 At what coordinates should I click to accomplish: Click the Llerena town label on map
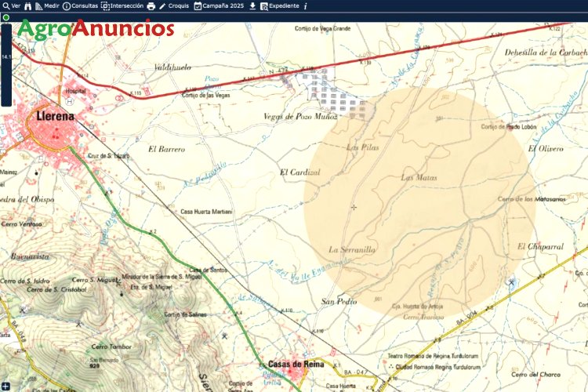pos(54,117)
